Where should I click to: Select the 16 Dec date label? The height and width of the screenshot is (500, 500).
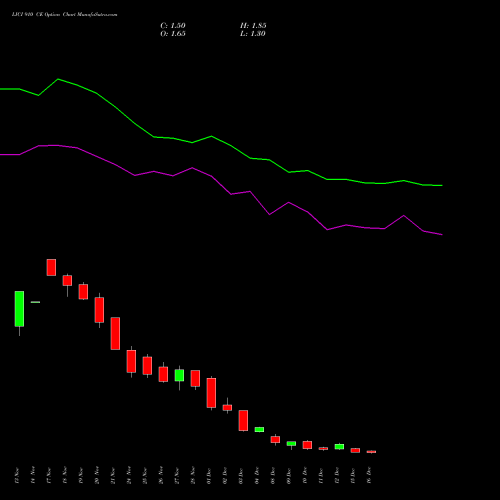coord(369,476)
